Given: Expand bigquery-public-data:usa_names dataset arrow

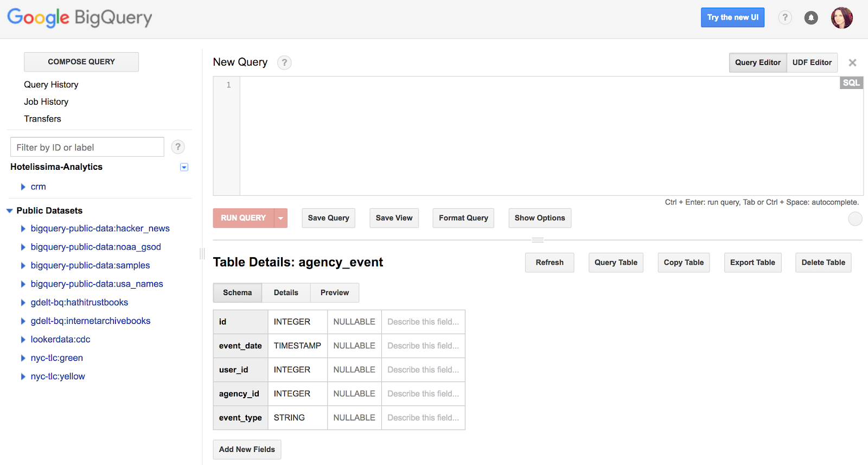Looking at the screenshot, I should (23, 284).
